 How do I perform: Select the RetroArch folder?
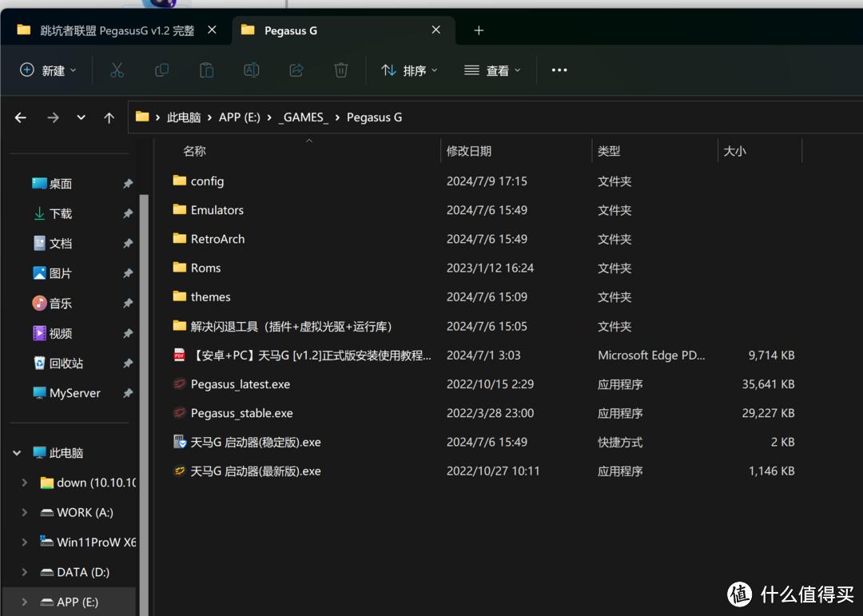217,239
